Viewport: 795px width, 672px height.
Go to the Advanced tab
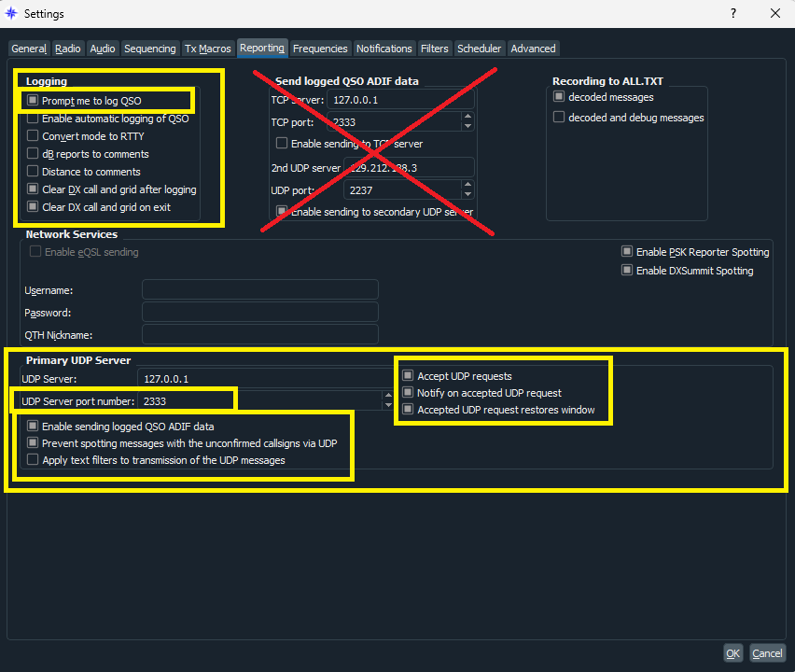tap(533, 49)
